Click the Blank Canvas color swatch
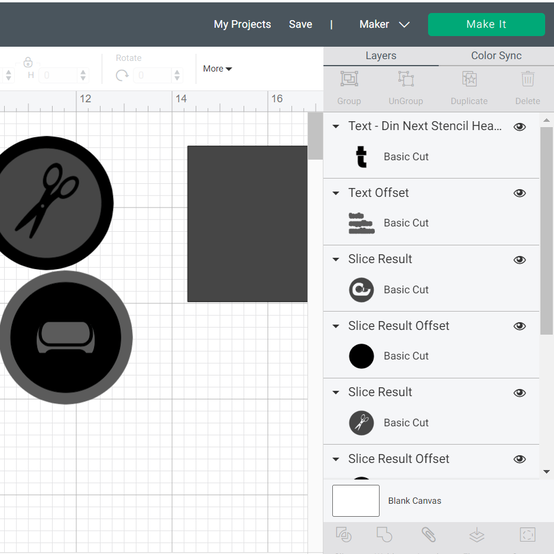Viewport: 554px width, 554px height. (356, 501)
